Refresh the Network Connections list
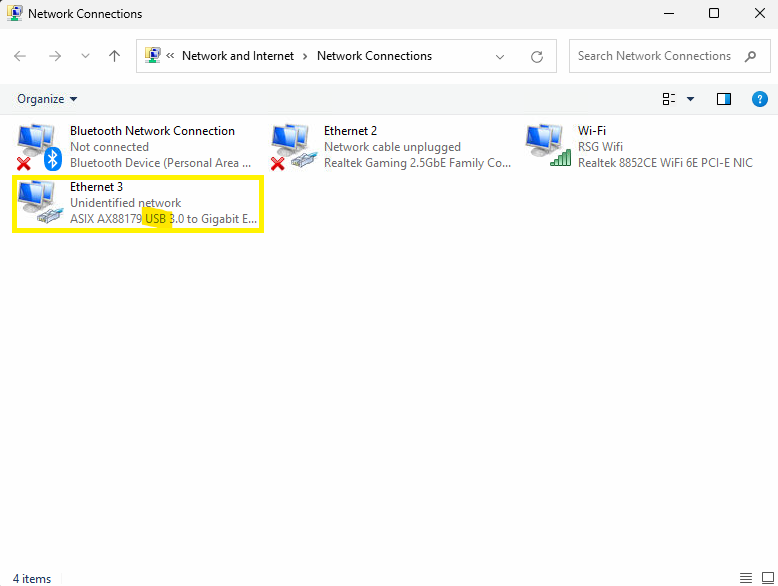Viewport: 778px width, 586px height. point(537,57)
